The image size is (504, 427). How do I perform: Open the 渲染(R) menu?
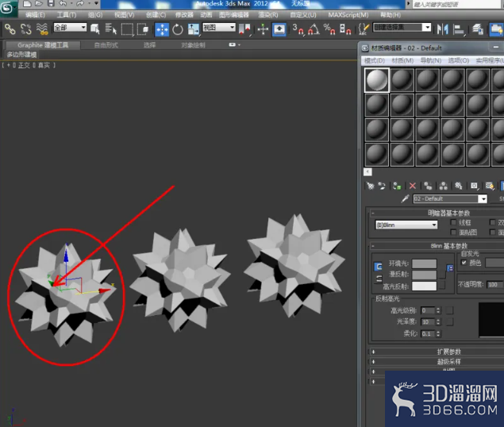point(268,15)
